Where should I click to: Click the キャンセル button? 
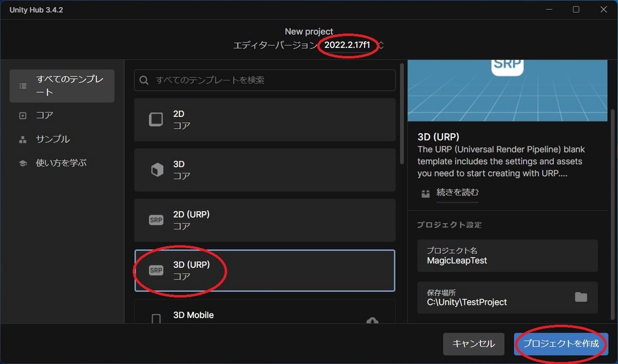pos(474,344)
